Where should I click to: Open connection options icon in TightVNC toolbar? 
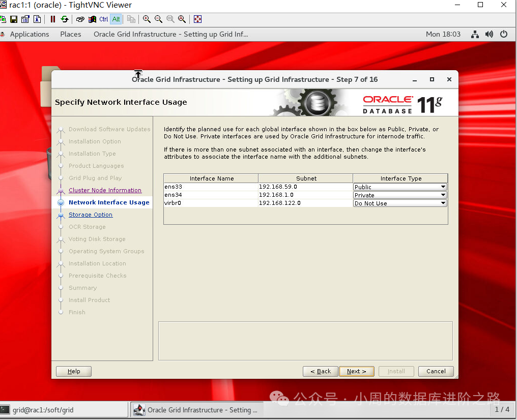click(25, 19)
